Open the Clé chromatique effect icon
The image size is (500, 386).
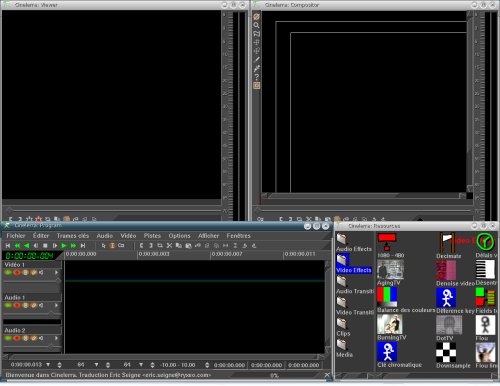(x=387, y=352)
